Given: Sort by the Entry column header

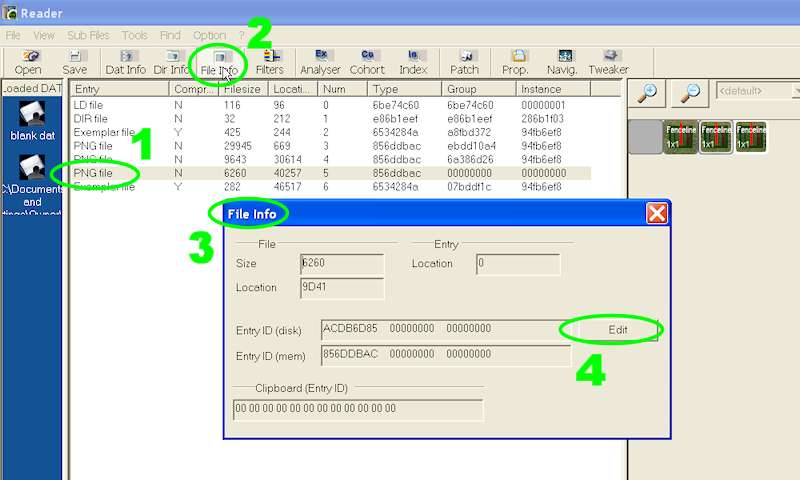Looking at the screenshot, I should tap(119, 89).
